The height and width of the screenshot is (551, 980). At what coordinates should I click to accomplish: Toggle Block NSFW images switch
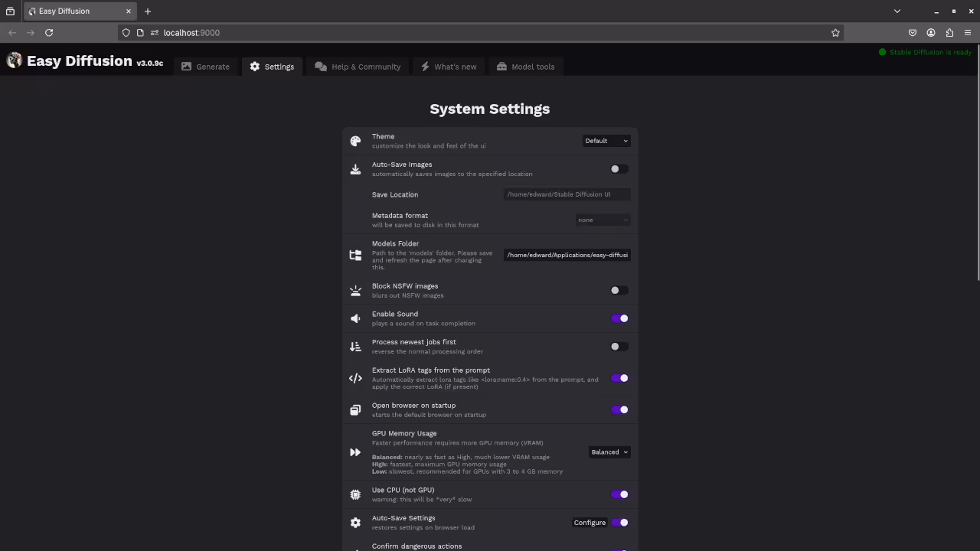[619, 291]
